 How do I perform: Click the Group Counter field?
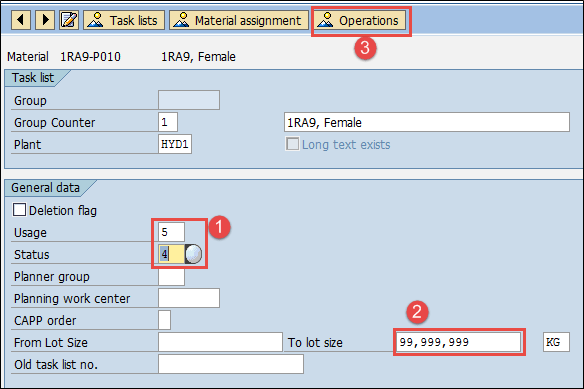pos(168,122)
